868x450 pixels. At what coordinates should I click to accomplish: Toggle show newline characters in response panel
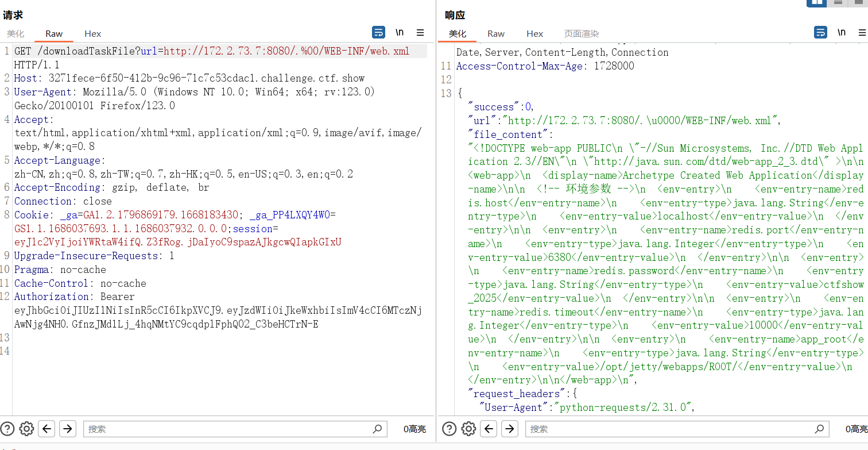tap(842, 32)
